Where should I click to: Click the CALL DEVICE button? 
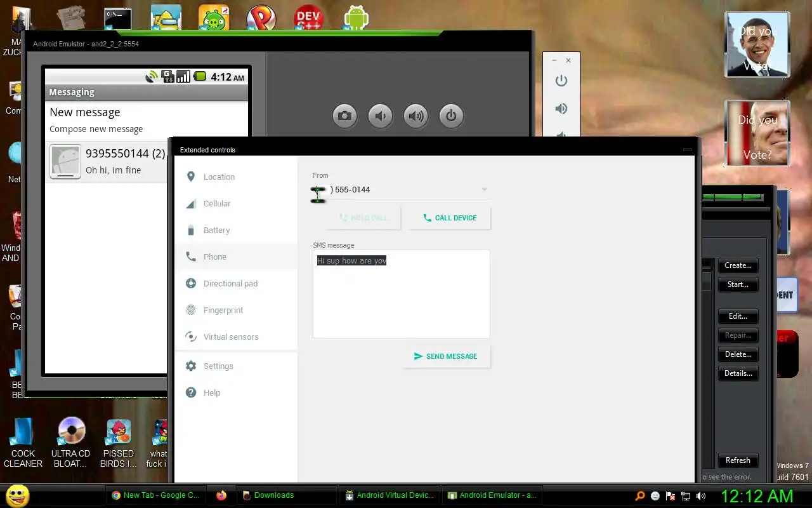tap(449, 218)
